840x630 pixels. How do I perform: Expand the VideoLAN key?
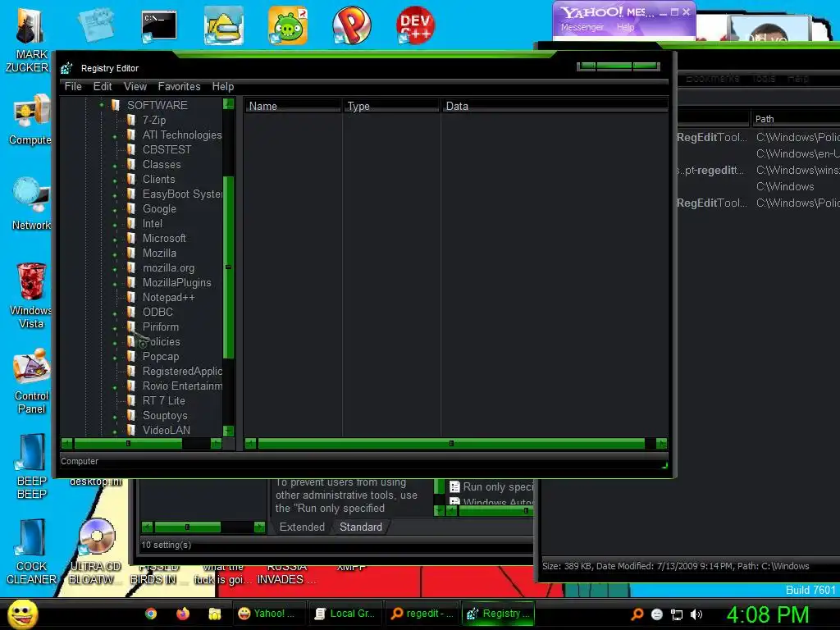pos(115,431)
